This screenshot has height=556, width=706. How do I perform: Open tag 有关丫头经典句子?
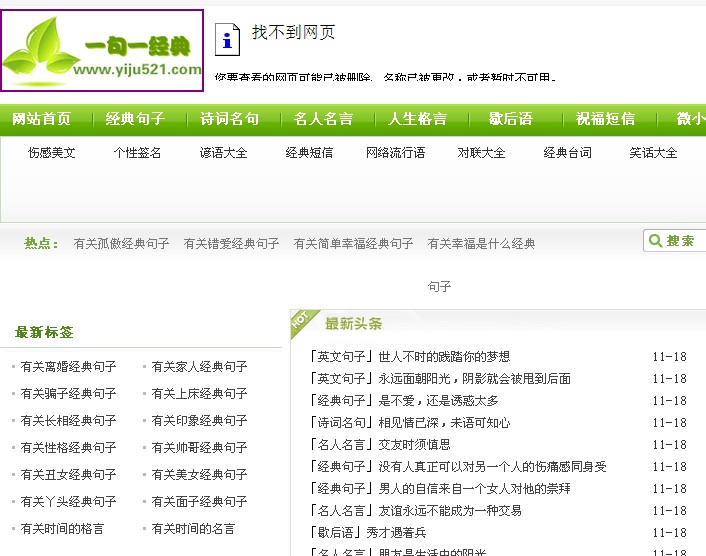68,502
